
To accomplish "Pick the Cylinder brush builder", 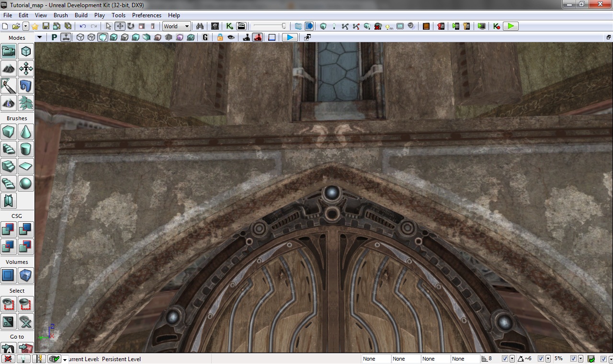I will pyautogui.click(x=26, y=148).
